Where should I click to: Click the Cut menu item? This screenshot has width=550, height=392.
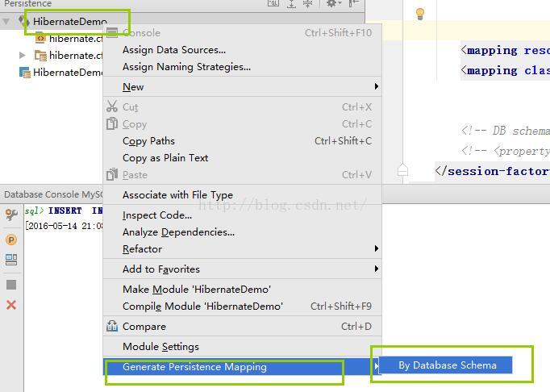pos(242,107)
